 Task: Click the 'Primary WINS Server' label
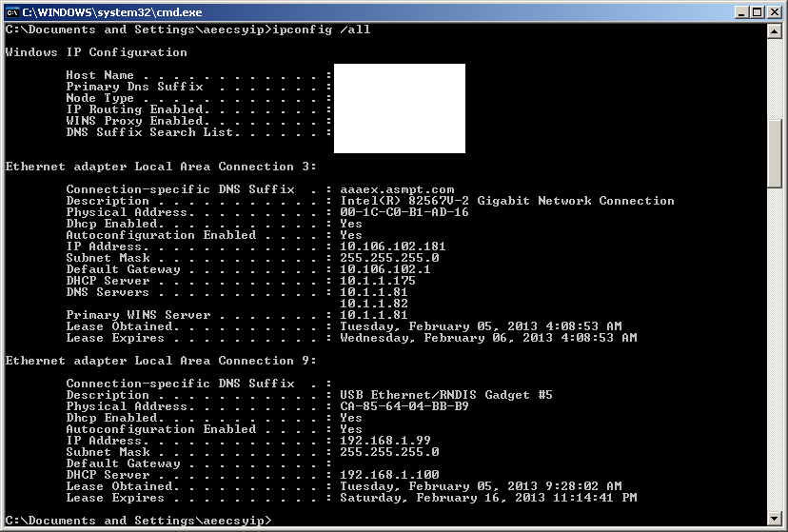click(138, 315)
